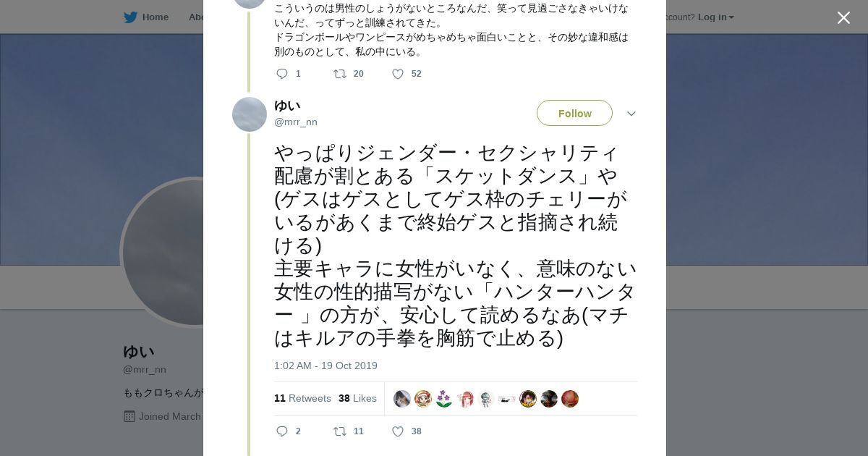Screen dimensions: 868x456
Task: Reply to the tweet with 2 replies
Action: click(x=282, y=431)
